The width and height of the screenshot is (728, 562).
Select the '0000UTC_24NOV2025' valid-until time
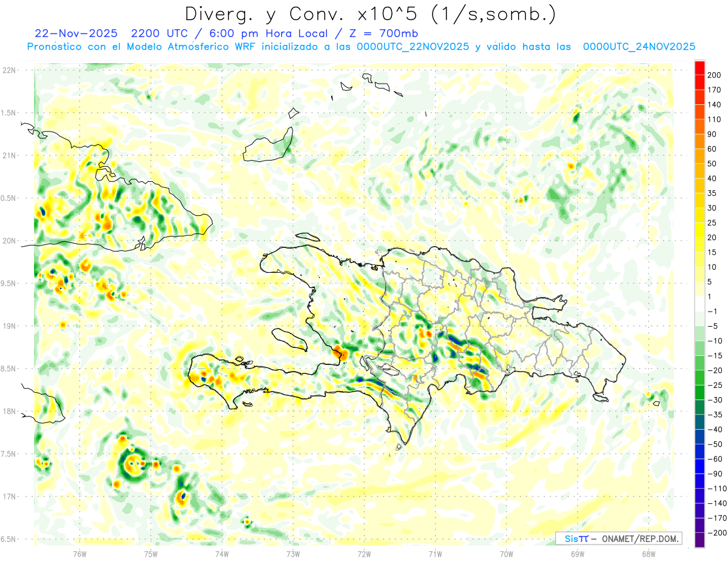(639, 47)
